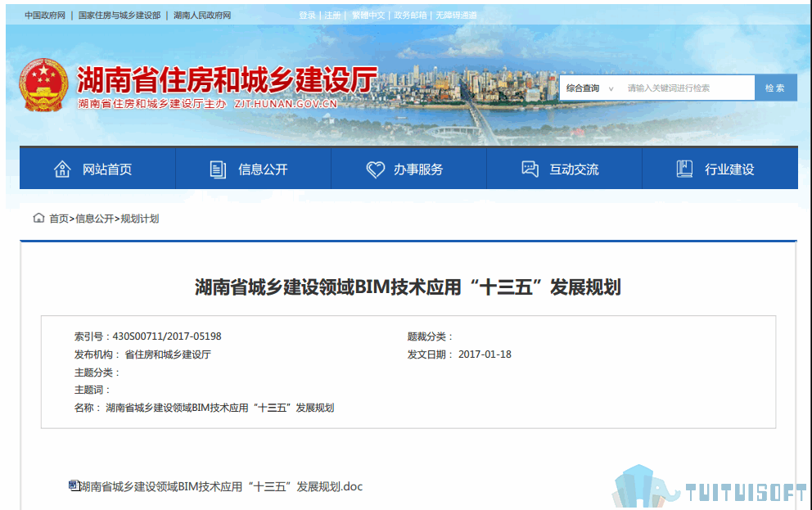
Task: Go to 规划计划 in the breadcrumb
Action: pos(140,219)
